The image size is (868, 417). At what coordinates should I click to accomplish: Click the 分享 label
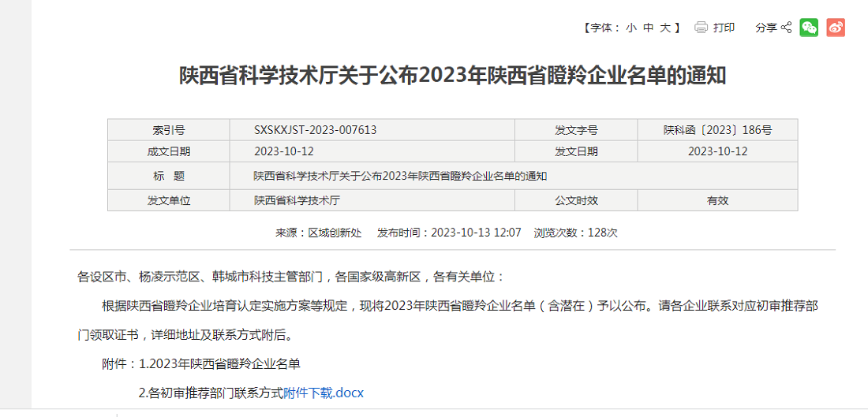[x=766, y=28]
